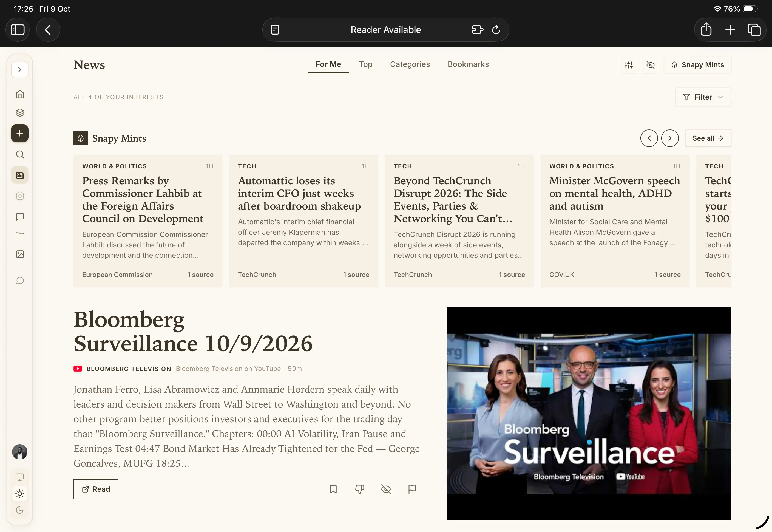Show Safari tab overview
The height and width of the screenshot is (532, 772).
754,30
